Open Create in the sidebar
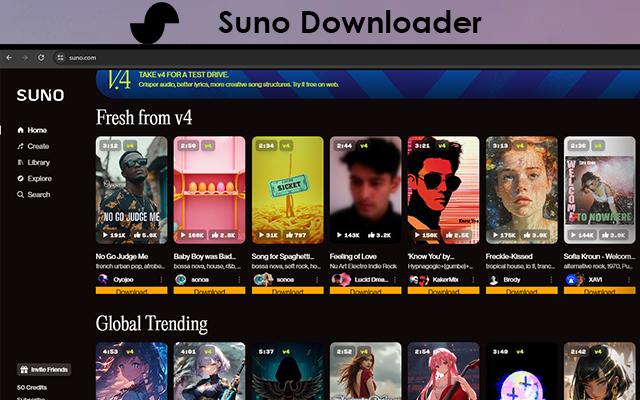Screen dimensions: 640x400 [x=33, y=146]
